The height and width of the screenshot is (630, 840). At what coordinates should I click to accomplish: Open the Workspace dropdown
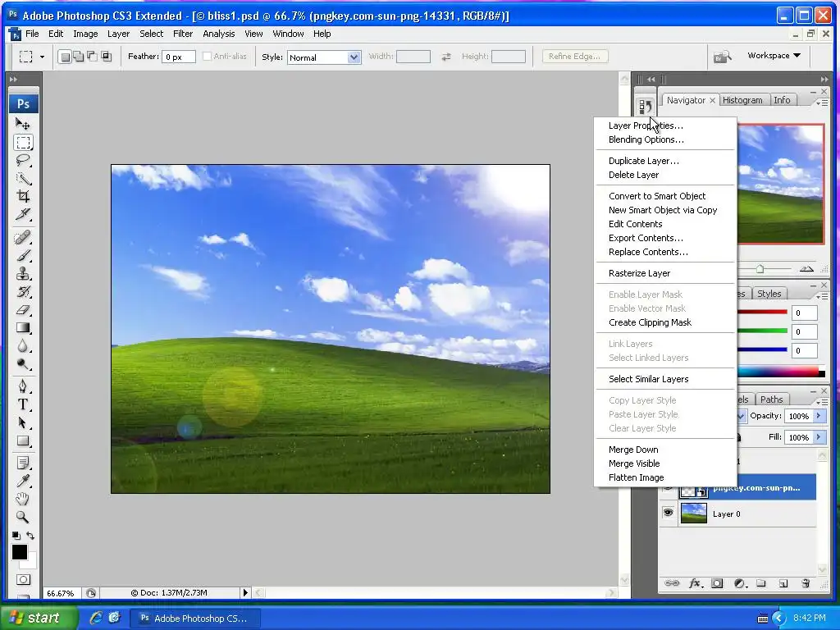pos(774,56)
